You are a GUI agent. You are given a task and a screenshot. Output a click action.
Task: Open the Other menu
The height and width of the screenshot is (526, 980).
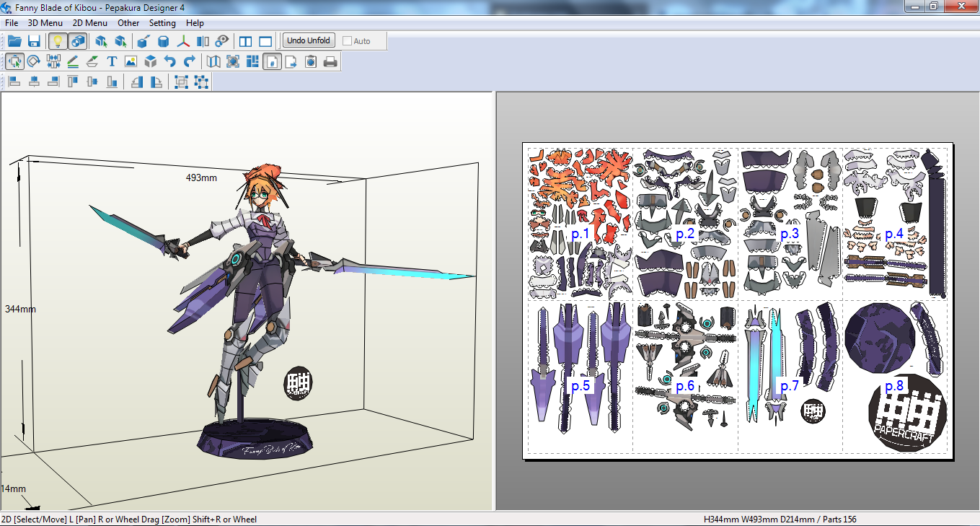pos(128,23)
